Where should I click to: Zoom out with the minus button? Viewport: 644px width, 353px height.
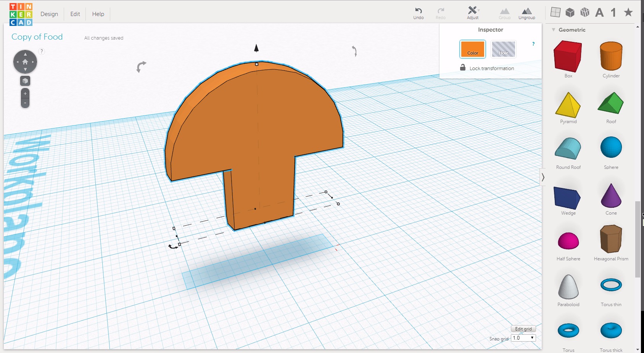click(25, 103)
